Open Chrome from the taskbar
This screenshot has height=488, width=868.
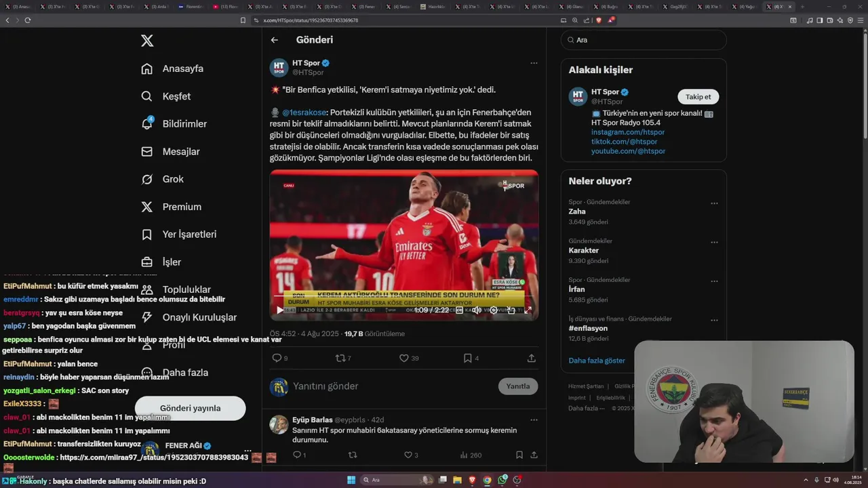487,480
